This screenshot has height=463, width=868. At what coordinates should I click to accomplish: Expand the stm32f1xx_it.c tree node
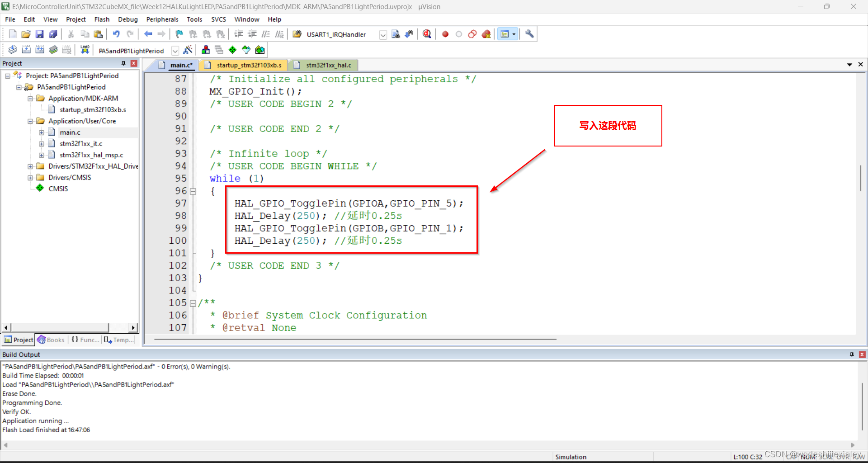tap(42, 144)
